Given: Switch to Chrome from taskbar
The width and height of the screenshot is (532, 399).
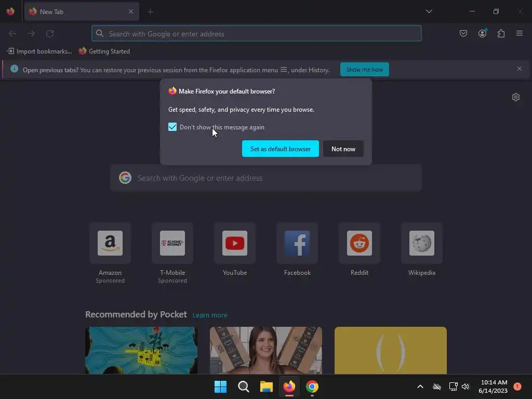Looking at the screenshot, I should [312, 387].
